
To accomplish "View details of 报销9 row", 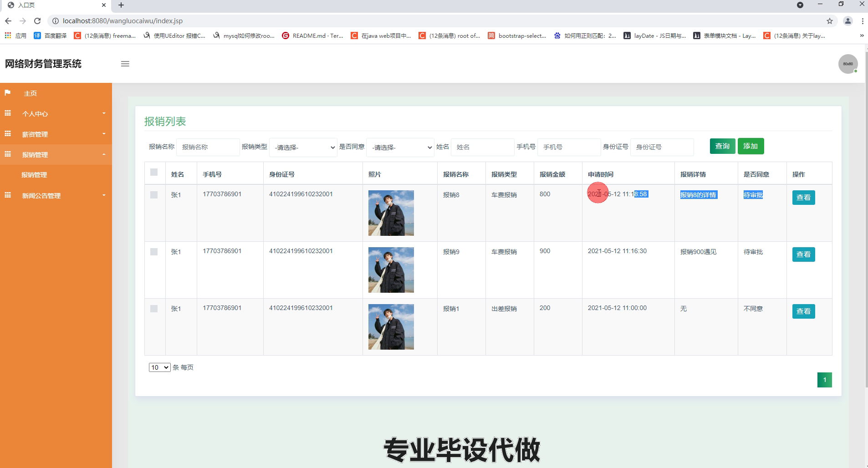I will point(803,254).
